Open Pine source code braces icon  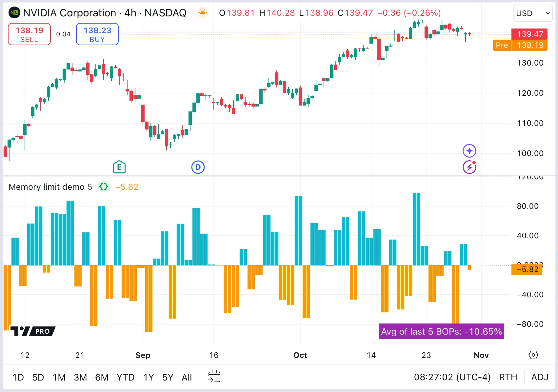click(x=104, y=187)
